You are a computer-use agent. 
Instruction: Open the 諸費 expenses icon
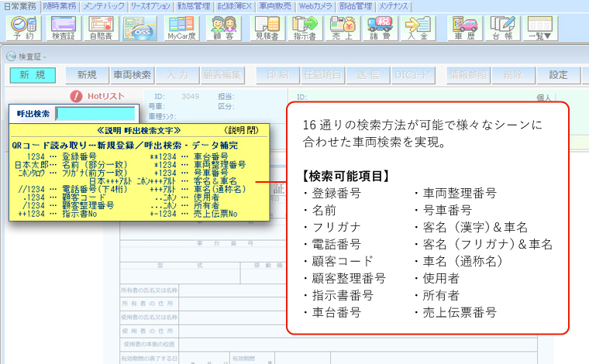[x=380, y=28]
